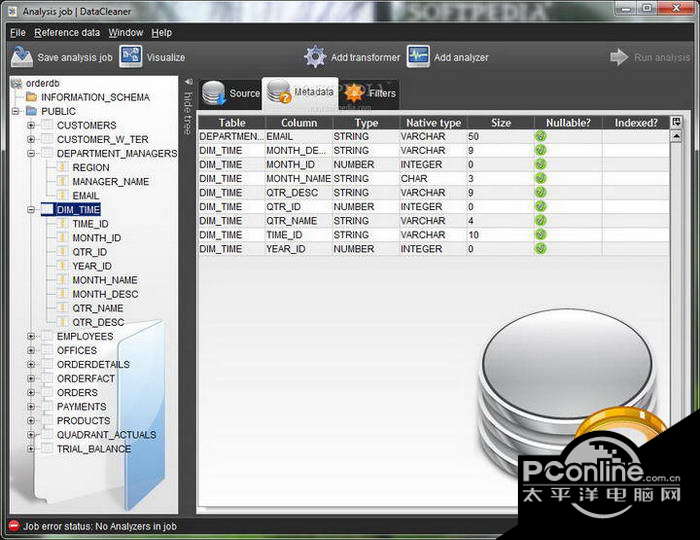This screenshot has width=700, height=540.
Task: Select the QUADRANT_ACTUALS tree item
Action: pyautogui.click(x=106, y=435)
